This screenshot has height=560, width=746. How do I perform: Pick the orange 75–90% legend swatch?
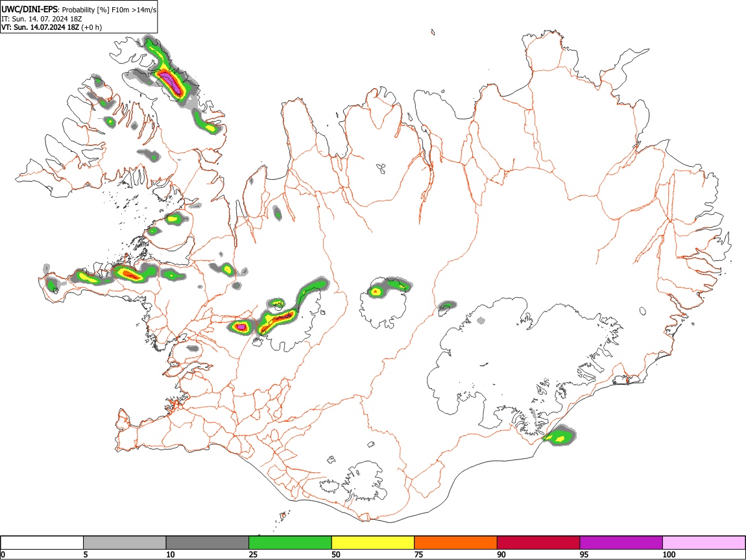pyautogui.click(x=456, y=543)
